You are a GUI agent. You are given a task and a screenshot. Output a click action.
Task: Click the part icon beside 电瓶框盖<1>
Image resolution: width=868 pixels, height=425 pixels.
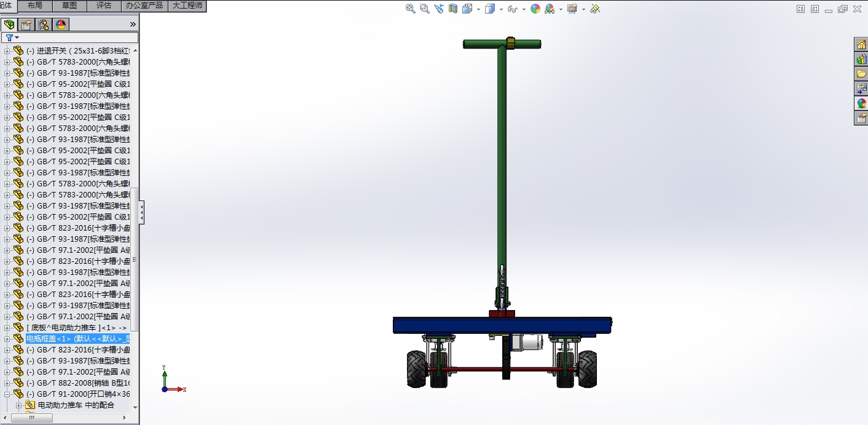click(18, 338)
